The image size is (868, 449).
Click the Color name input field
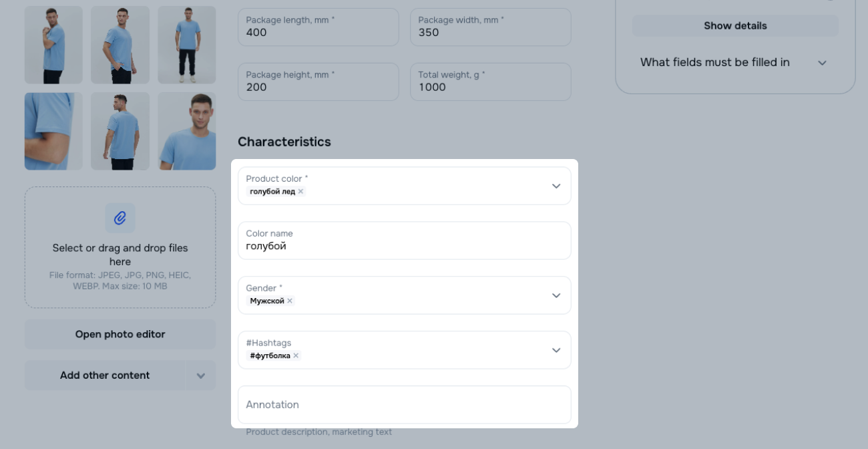(x=404, y=246)
